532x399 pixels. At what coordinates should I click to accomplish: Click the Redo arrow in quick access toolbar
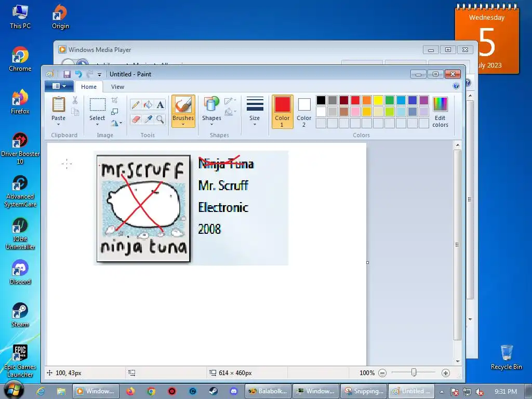pyautogui.click(x=89, y=74)
